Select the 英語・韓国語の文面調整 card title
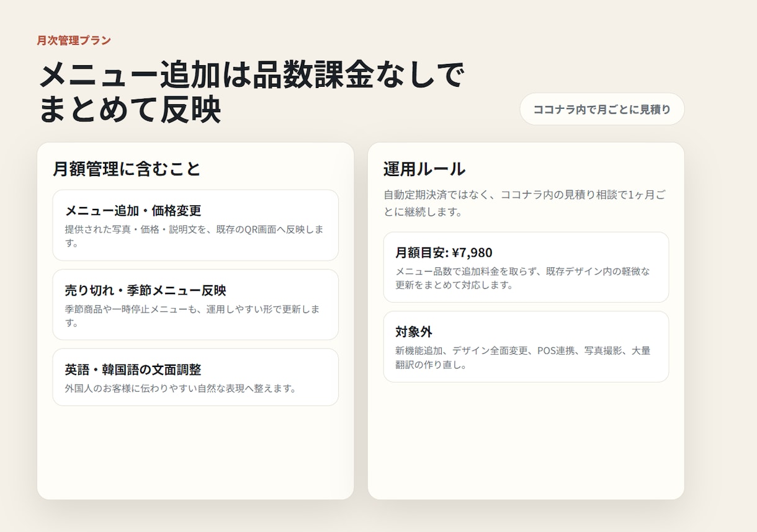The height and width of the screenshot is (532, 757). (x=133, y=370)
